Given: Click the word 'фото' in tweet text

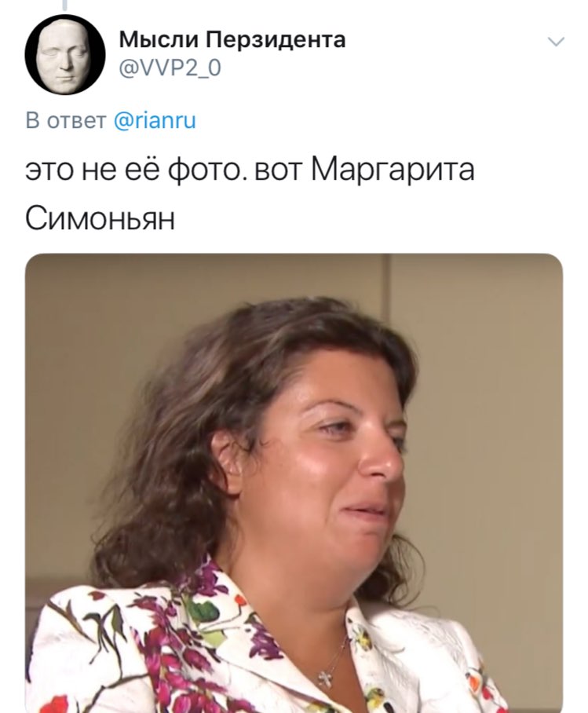Looking at the screenshot, I should [203, 171].
